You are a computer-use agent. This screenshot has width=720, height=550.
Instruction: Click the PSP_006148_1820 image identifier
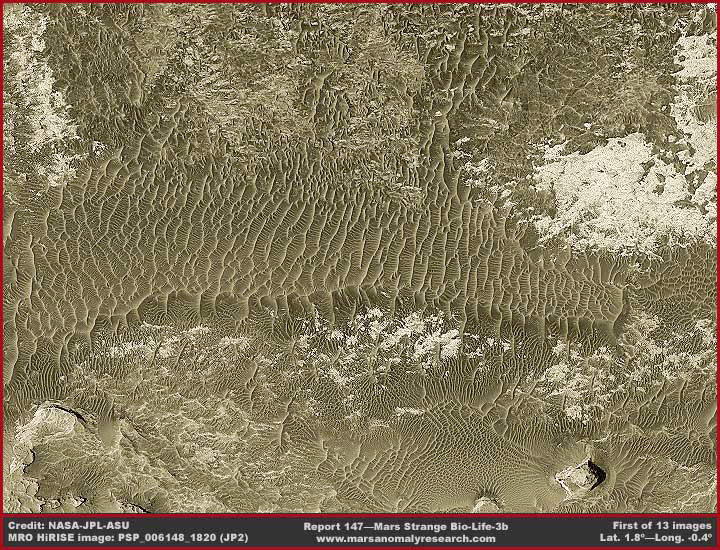tap(166, 538)
